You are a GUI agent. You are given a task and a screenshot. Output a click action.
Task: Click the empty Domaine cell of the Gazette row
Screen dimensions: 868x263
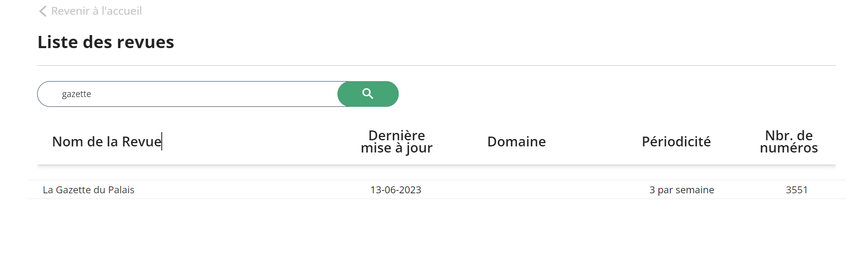point(516,190)
